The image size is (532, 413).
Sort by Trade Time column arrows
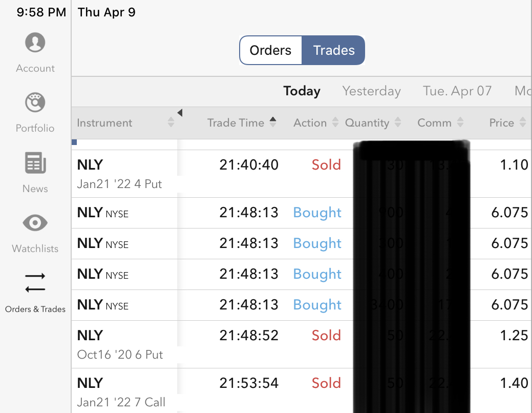point(273,122)
